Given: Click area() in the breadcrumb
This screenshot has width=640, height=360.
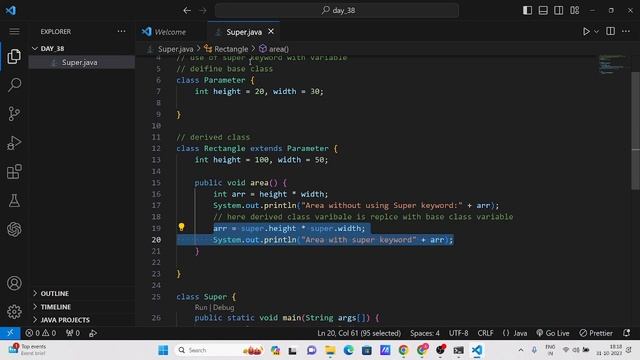Looking at the screenshot, I should click(x=278, y=49).
